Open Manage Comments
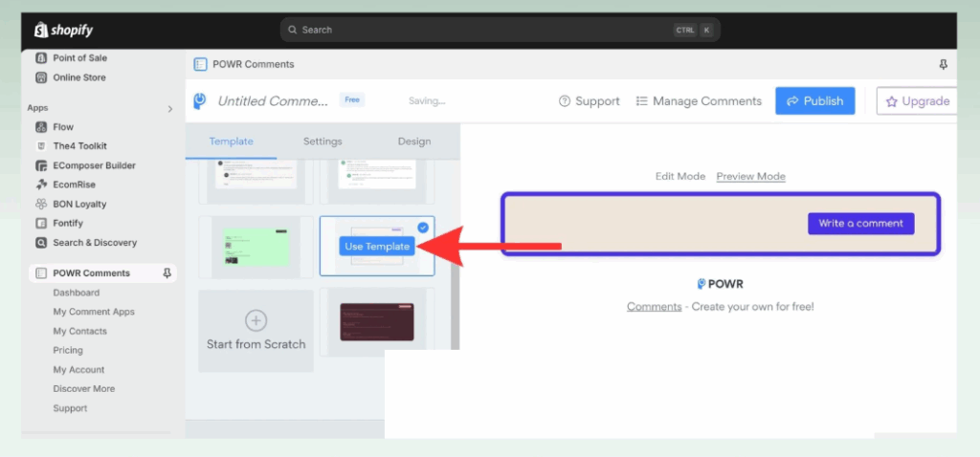This screenshot has height=457, width=980. tap(699, 101)
